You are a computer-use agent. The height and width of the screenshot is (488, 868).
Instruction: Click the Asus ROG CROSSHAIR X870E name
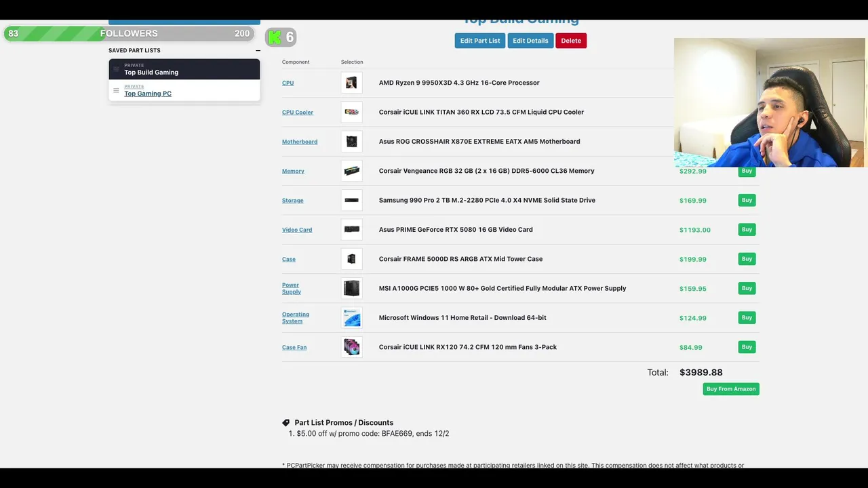[479, 141]
